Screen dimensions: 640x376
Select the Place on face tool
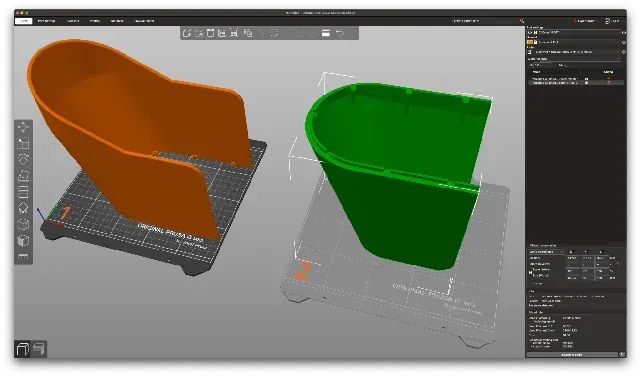pyautogui.click(x=24, y=176)
